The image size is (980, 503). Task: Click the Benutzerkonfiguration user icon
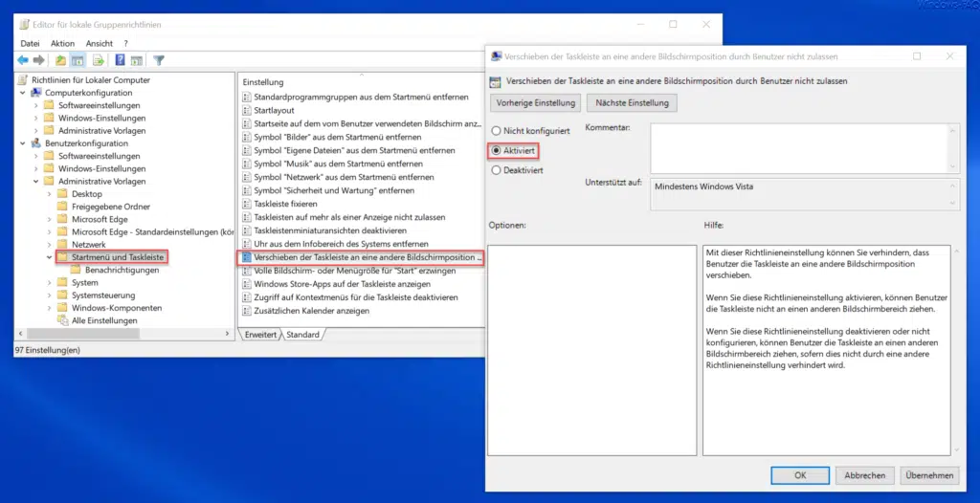point(36,143)
